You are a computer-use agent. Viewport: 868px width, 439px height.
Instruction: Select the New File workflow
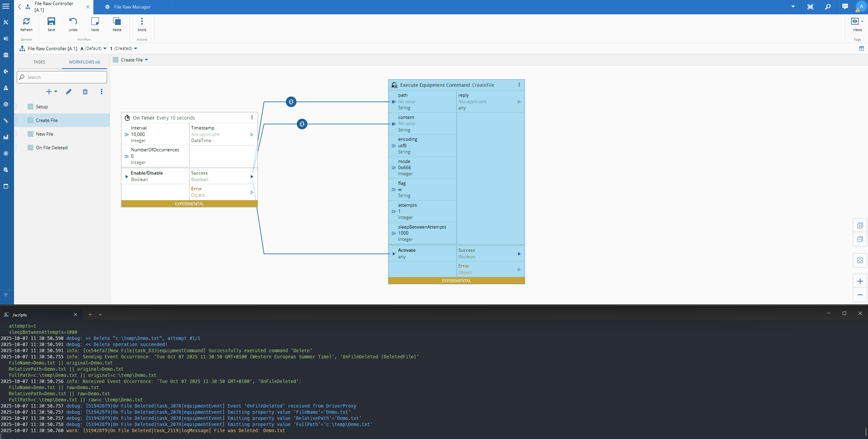[44, 134]
